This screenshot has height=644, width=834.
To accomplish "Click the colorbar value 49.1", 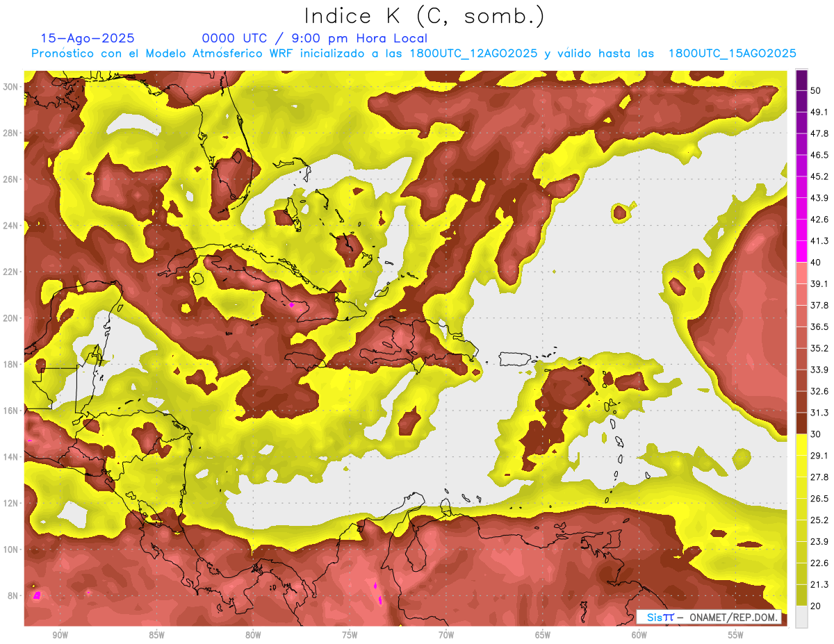I will (x=819, y=112).
